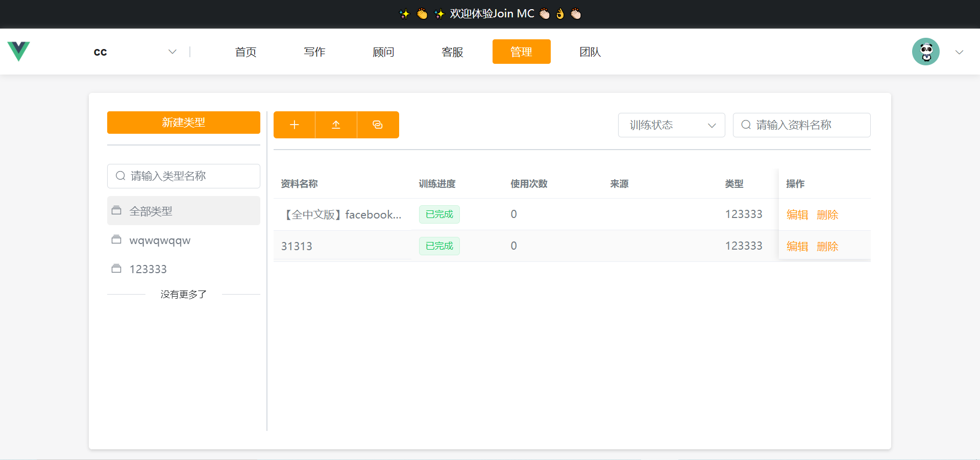
Task: Edit the facebook material row
Action: 797,215
